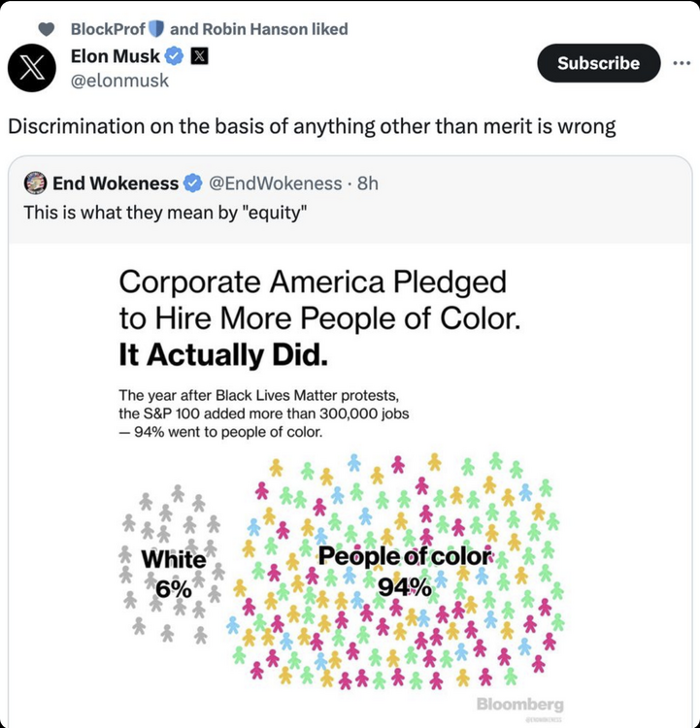
Task: Click the shield badge next to BlockProf
Action: (157, 29)
